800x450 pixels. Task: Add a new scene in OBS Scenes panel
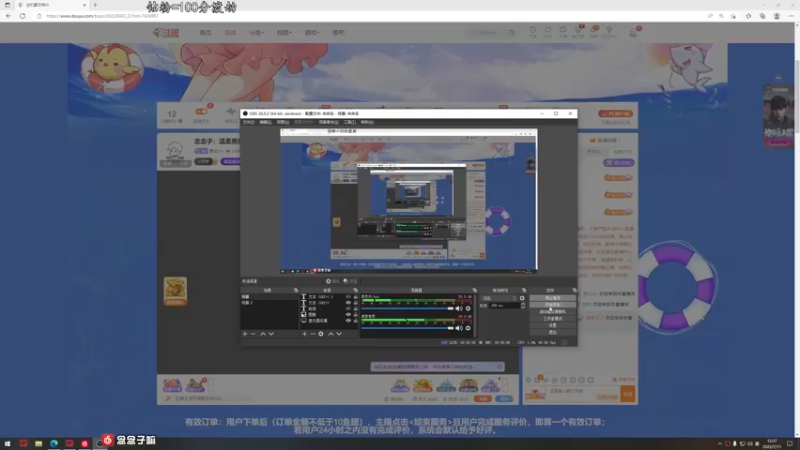coord(245,334)
